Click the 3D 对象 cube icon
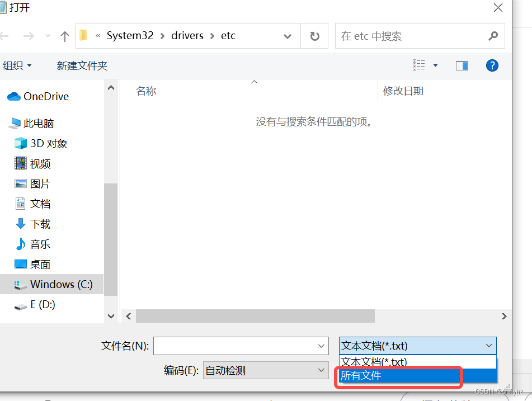532x401 pixels. coord(21,143)
